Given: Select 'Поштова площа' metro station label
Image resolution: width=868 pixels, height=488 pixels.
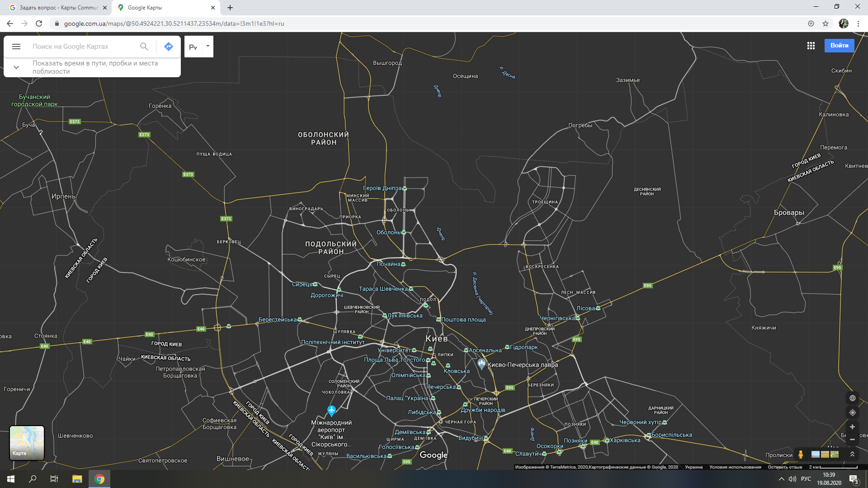Looking at the screenshot, I should click(463, 319).
